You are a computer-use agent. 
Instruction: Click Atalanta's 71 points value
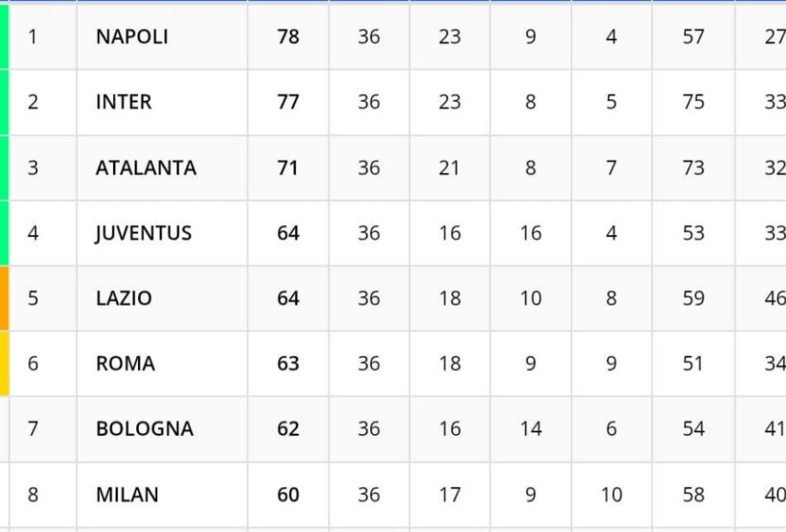pos(288,167)
